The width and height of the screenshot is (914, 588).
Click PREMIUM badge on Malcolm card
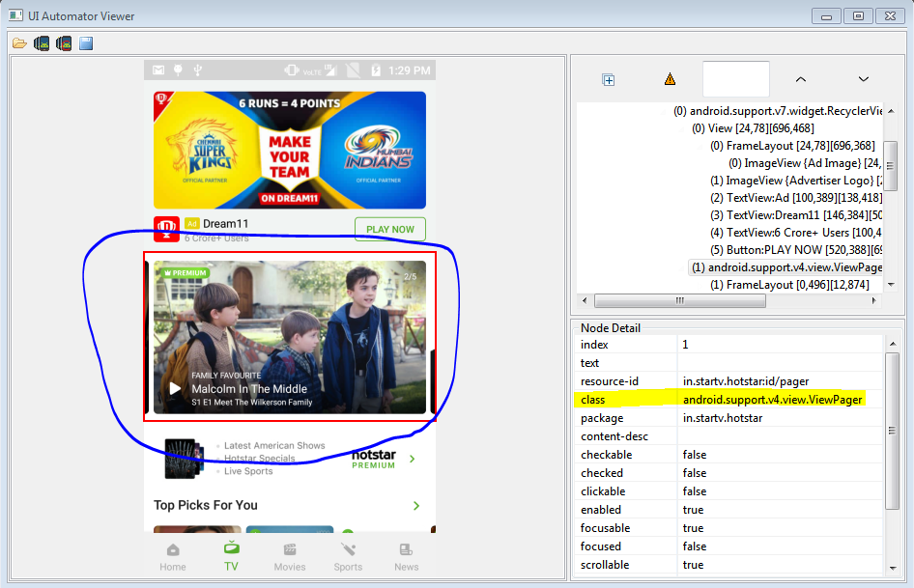[186, 272]
